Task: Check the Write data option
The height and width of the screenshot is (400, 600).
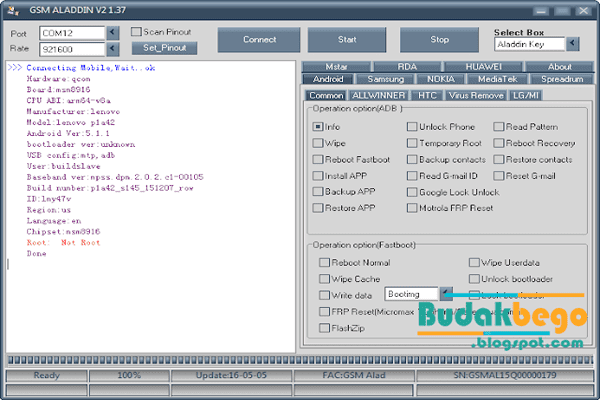Action: click(x=324, y=295)
